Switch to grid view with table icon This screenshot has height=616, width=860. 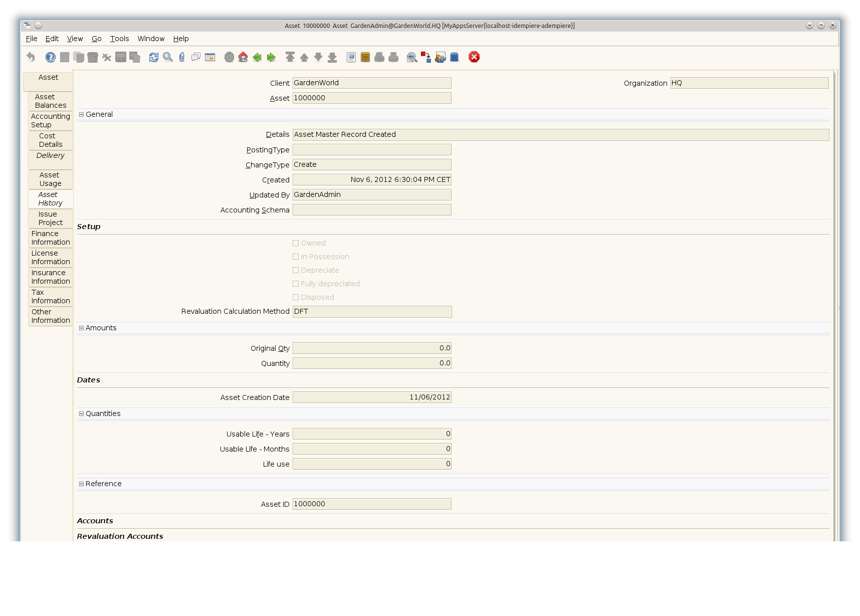(210, 57)
